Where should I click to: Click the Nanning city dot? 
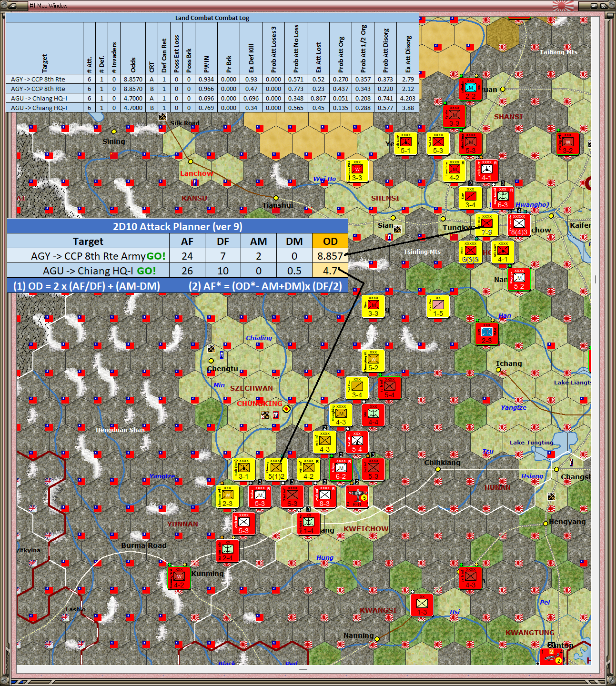(x=377, y=638)
